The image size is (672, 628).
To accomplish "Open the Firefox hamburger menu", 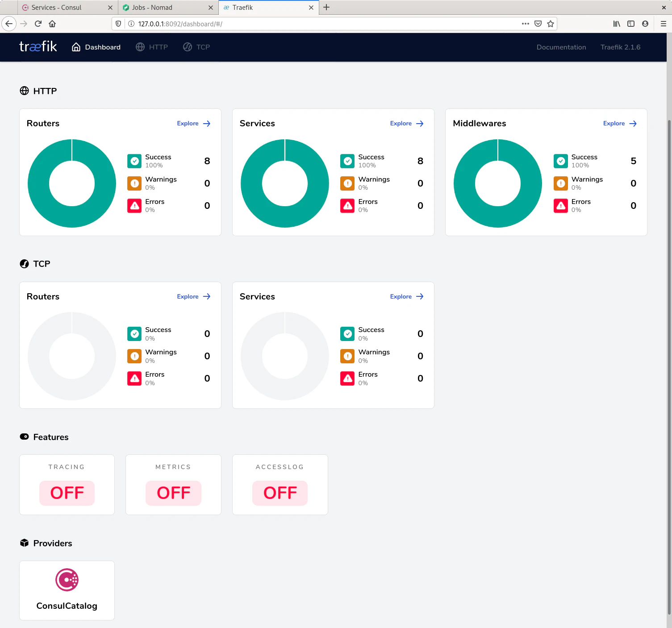I will pos(663,24).
